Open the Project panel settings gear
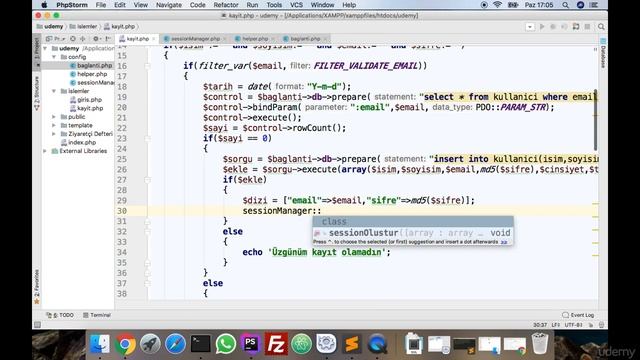640x360 pixels. point(96,38)
